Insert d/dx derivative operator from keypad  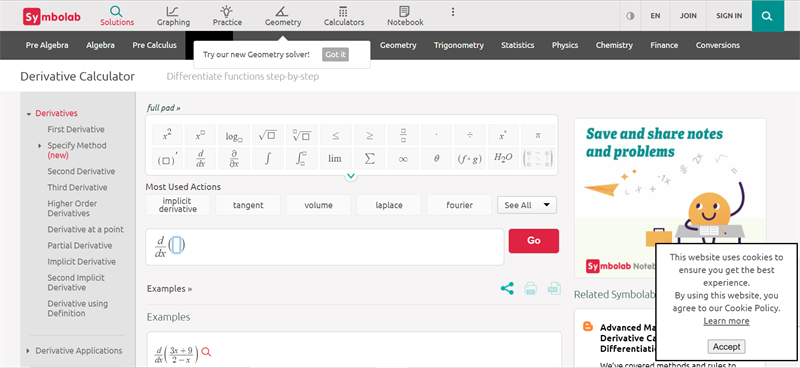pyautogui.click(x=201, y=159)
